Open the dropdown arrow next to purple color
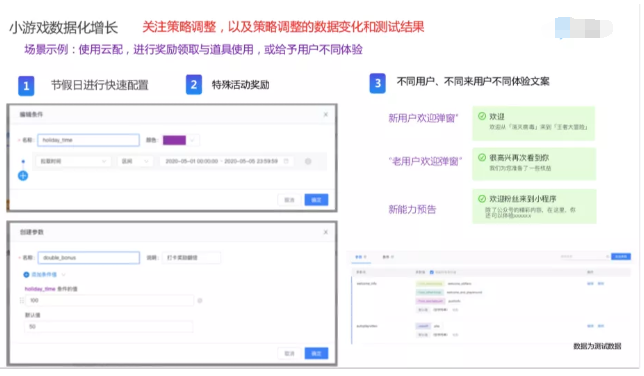Screen dimensions: 644x376 point(193,140)
